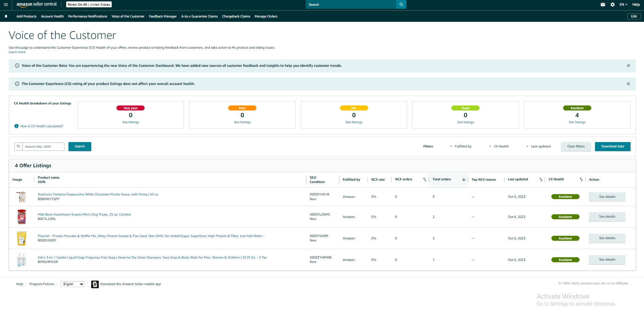Open the Milk-Bone dog treats product thumbnail

click(21, 217)
